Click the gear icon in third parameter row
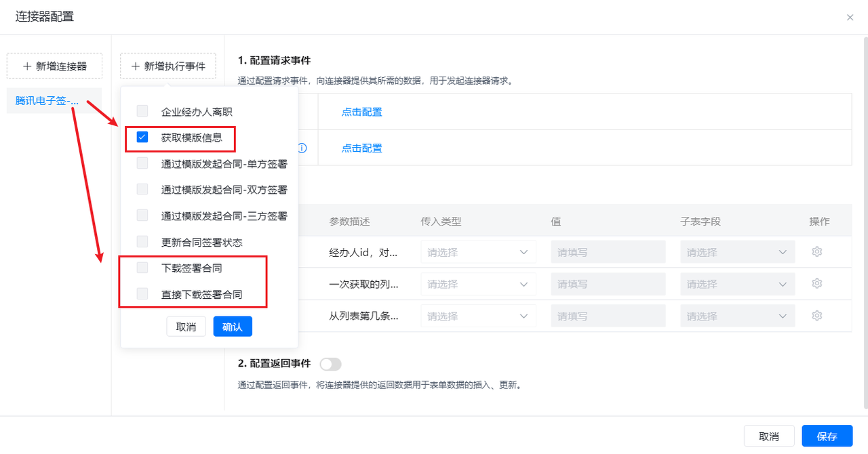Image resolution: width=868 pixels, height=454 pixels. click(x=817, y=316)
